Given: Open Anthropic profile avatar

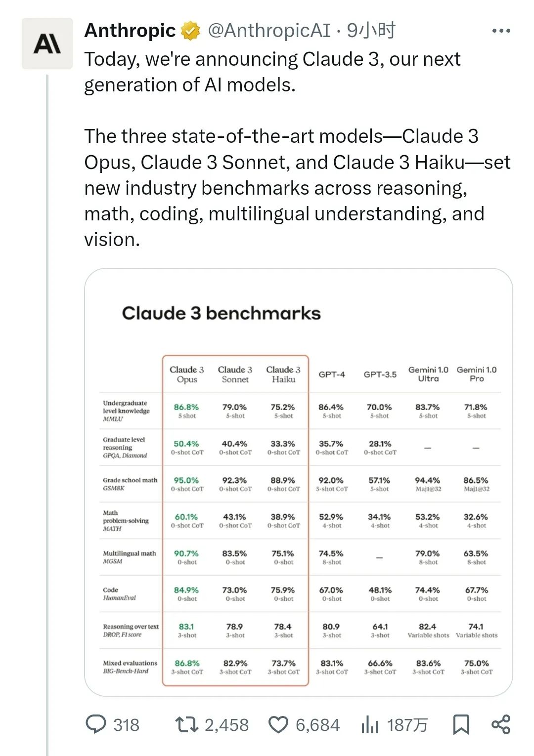Looking at the screenshot, I should point(47,43).
